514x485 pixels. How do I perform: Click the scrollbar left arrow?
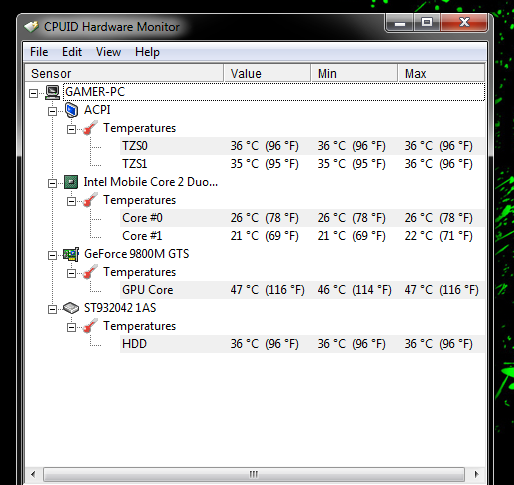pyautogui.click(x=33, y=474)
